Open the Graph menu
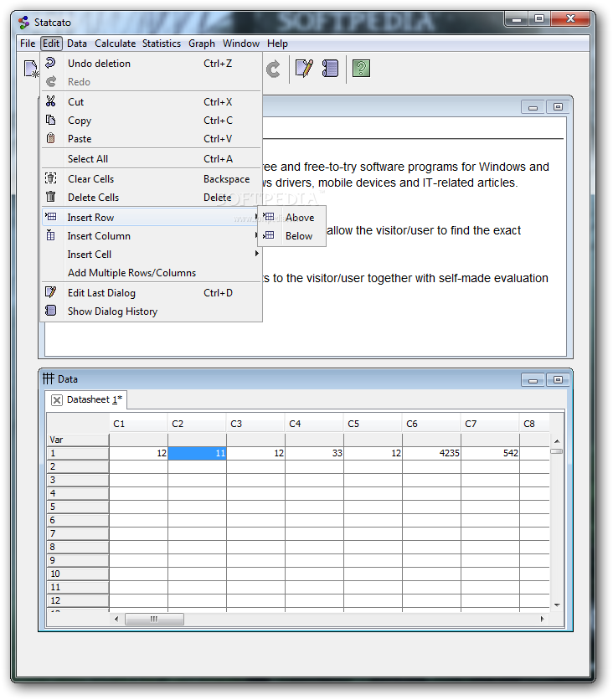The width and height of the screenshot is (613, 700). (201, 44)
